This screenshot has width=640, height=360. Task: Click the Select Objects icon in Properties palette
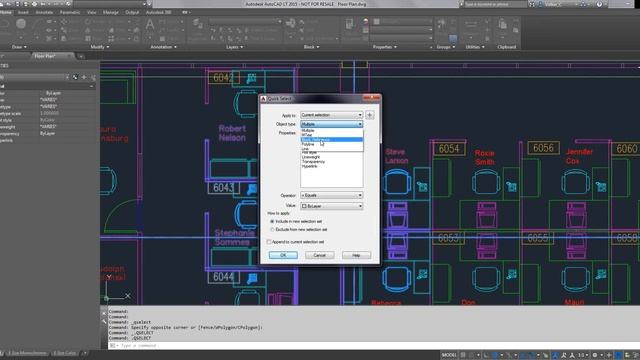click(84, 77)
